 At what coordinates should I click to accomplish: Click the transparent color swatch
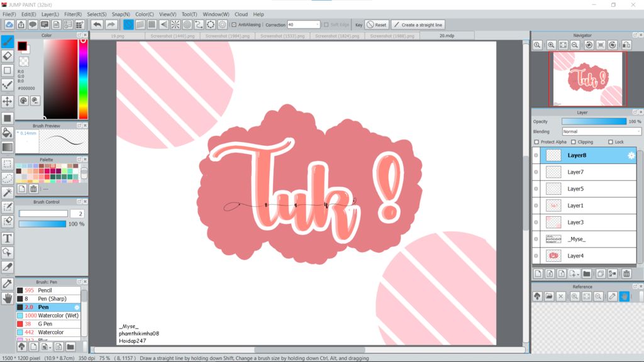pos(24,62)
